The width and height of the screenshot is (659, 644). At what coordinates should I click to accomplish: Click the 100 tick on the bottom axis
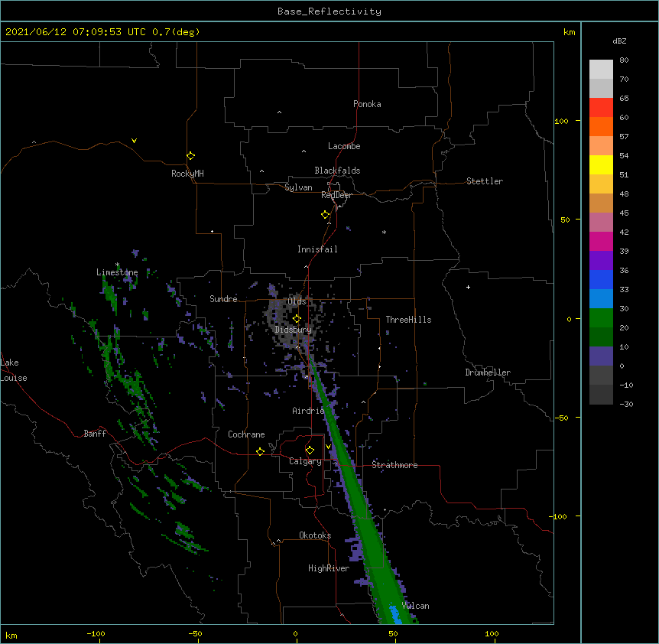[492, 633]
